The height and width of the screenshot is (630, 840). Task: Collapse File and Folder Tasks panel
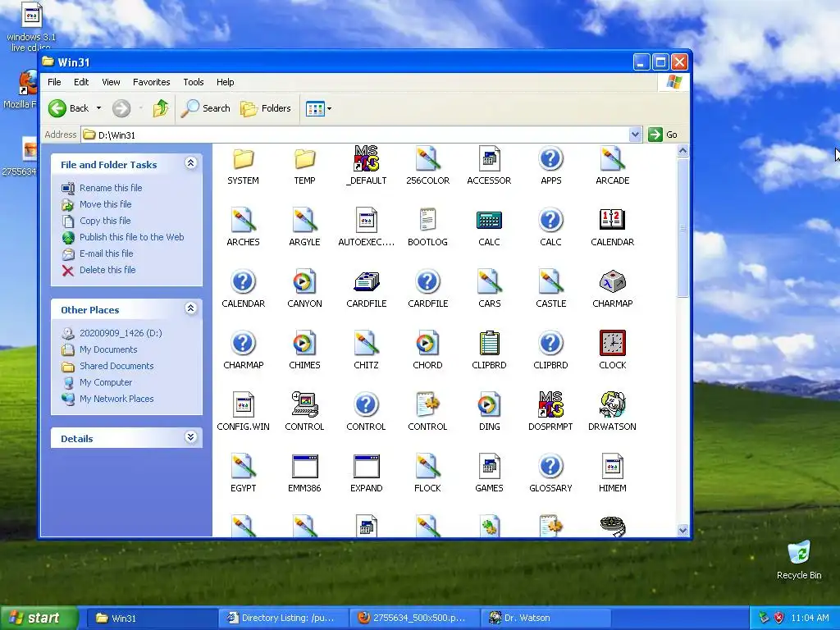point(190,163)
